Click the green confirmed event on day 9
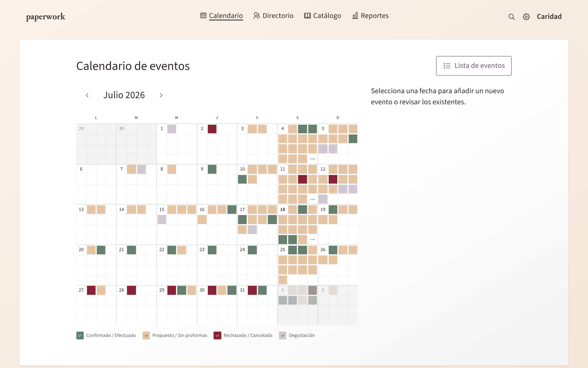The width and height of the screenshot is (588, 368). pyautogui.click(x=212, y=169)
